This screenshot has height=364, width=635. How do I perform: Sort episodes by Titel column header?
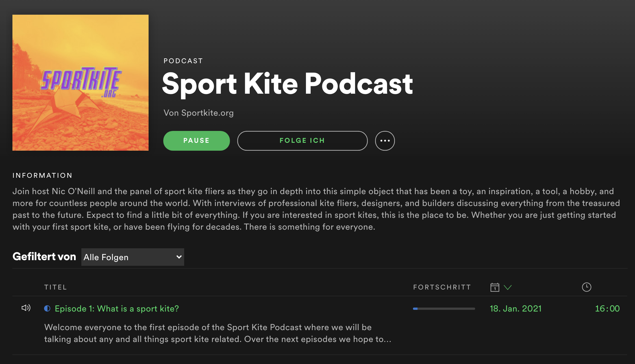[x=55, y=287]
